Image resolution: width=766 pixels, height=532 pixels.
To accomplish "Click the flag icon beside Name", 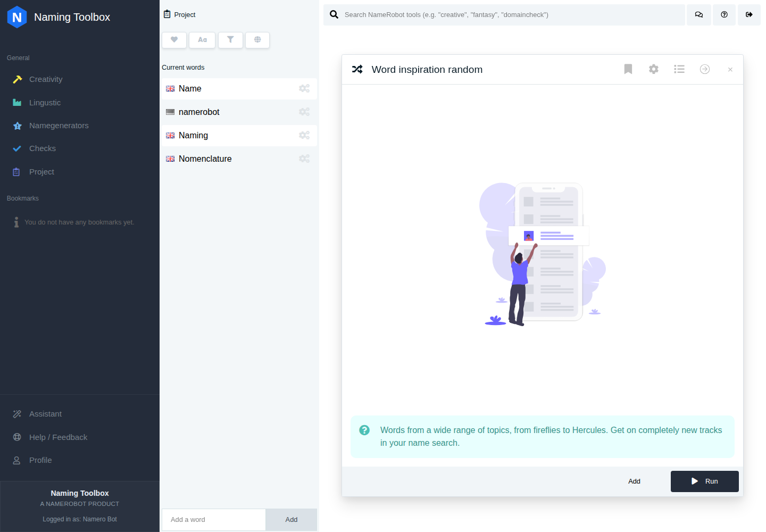I will [x=170, y=89].
